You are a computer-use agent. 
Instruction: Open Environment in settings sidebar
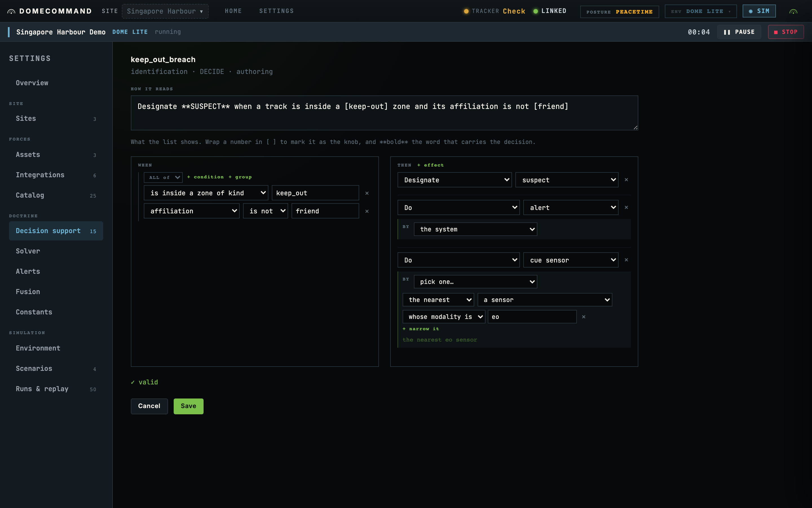click(x=56, y=348)
